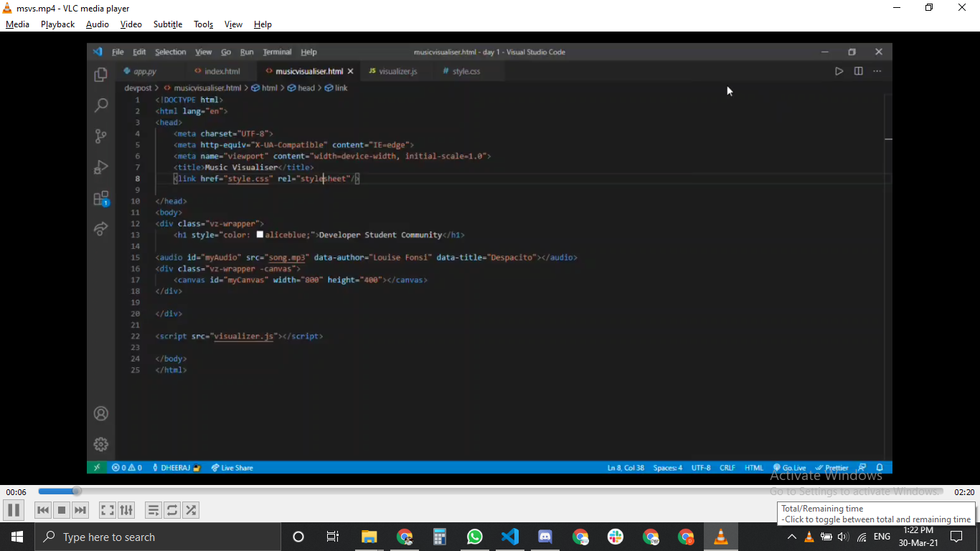
Task: Open the VLC Subtitle menu
Action: pyautogui.click(x=168, y=24)
